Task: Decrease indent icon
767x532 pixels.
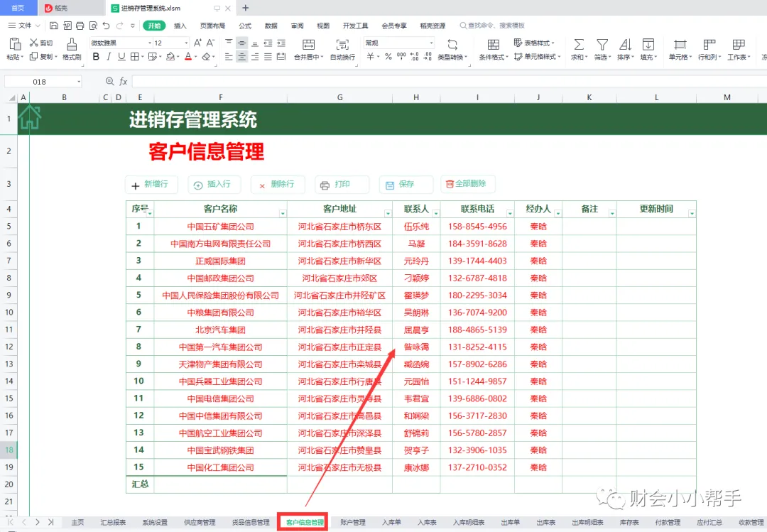Action: 268,43
